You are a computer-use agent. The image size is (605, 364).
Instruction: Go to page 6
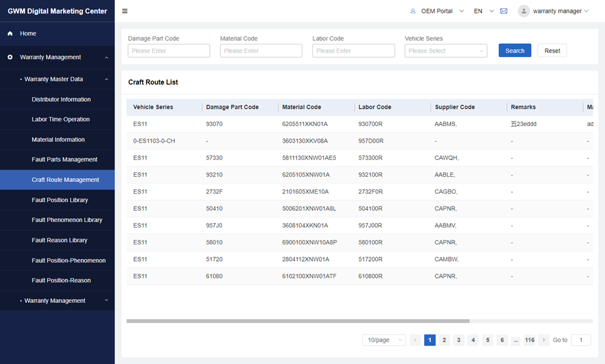(x=502, y=340)
